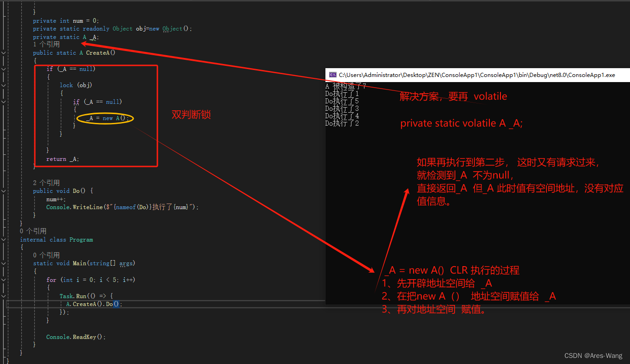Open the '2 个引用' CodeLens above Do()

[x=46, y=183]
